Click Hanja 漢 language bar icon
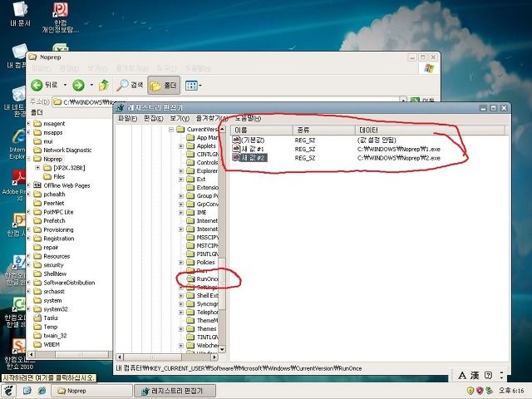This screenshot has height=399, width=532. pos(475,375)
